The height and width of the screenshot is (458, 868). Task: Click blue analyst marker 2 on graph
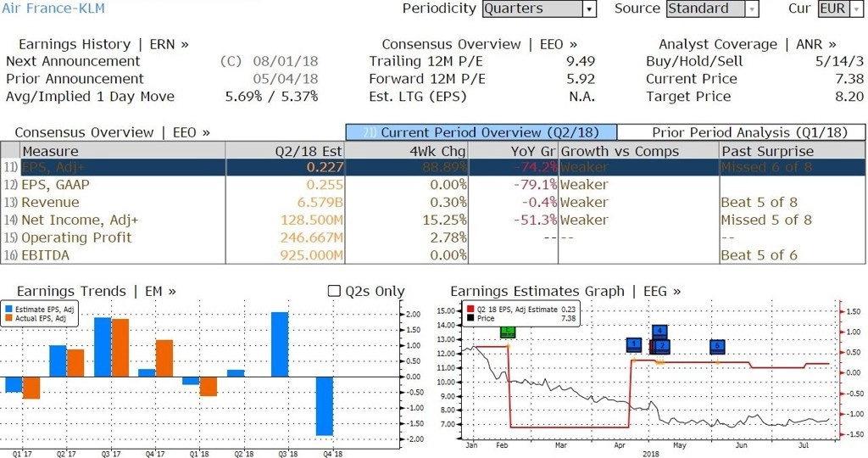(662, 347)
